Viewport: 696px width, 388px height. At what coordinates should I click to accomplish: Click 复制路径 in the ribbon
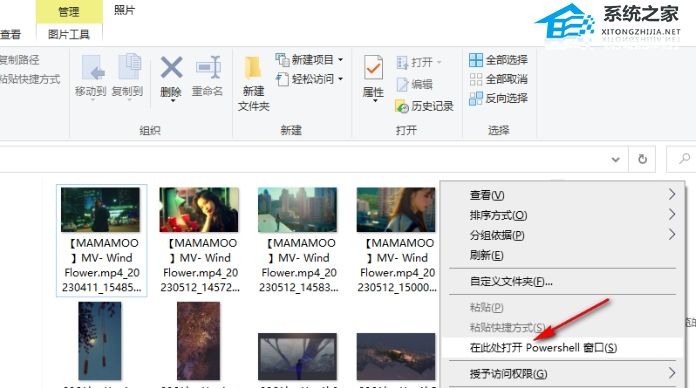click(x=20, y=59)
